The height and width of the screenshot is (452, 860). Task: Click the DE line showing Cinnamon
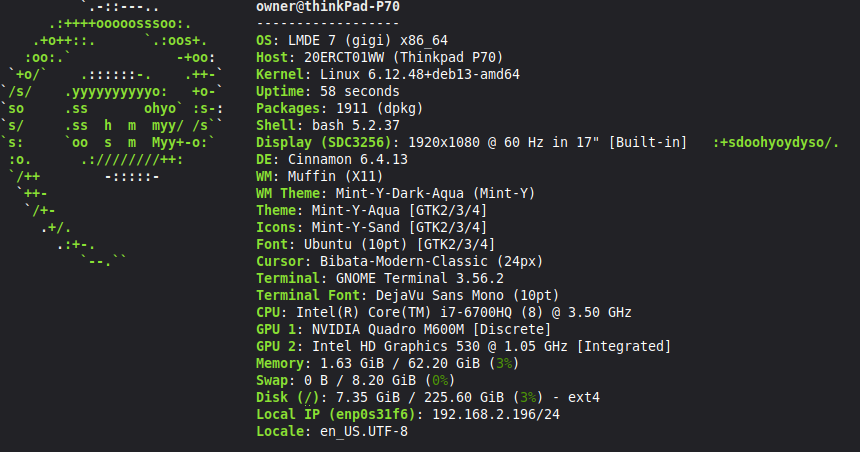[x=331, y=159]
